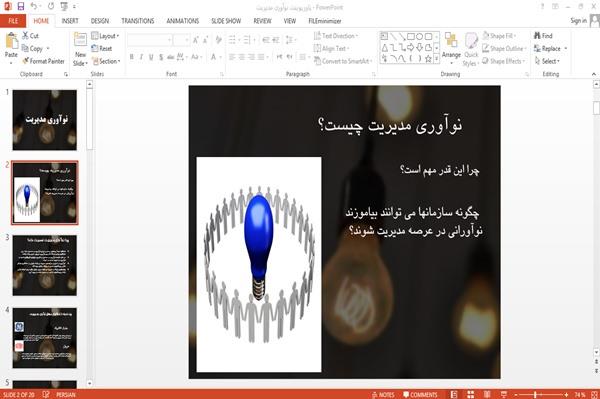This screenshot has height=399, width=600.
Task: Open the REVIEW tab
Action: (262, 21)
